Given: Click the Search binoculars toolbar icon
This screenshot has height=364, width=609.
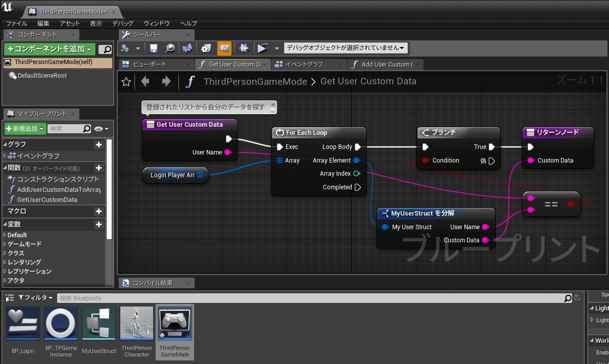Looking at the screenshot, I should tap(188, 48).
